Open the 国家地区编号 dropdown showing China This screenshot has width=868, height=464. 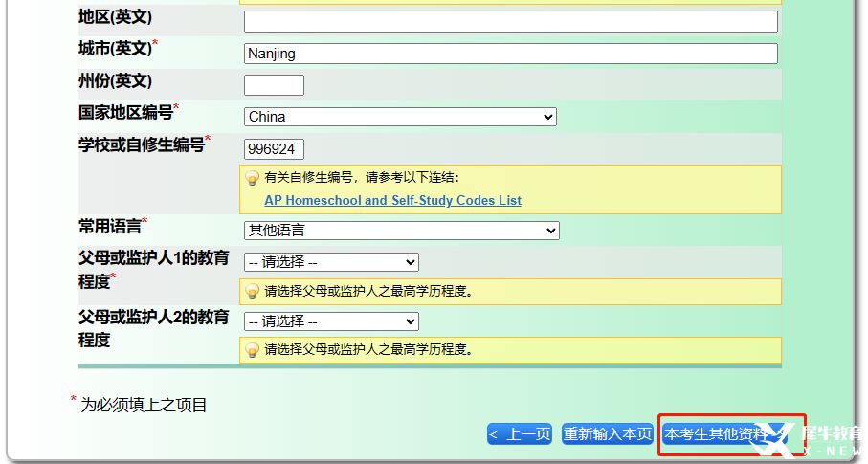click(x=400, y=117)
